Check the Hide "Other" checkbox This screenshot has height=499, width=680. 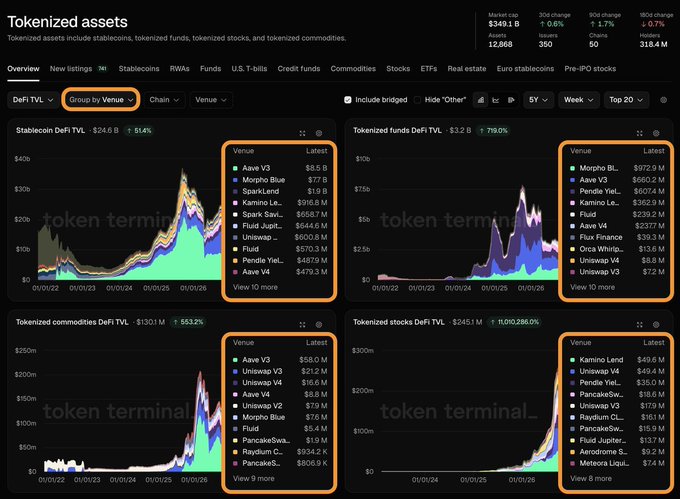pyautogui.click(x=417, y=100)
